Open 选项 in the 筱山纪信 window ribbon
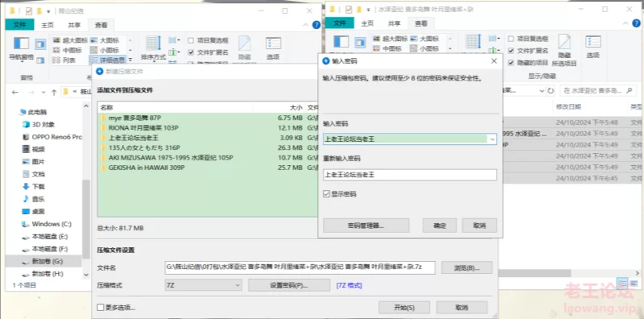The height and width of the screenshot is (319, 644). tap(273, 48)
